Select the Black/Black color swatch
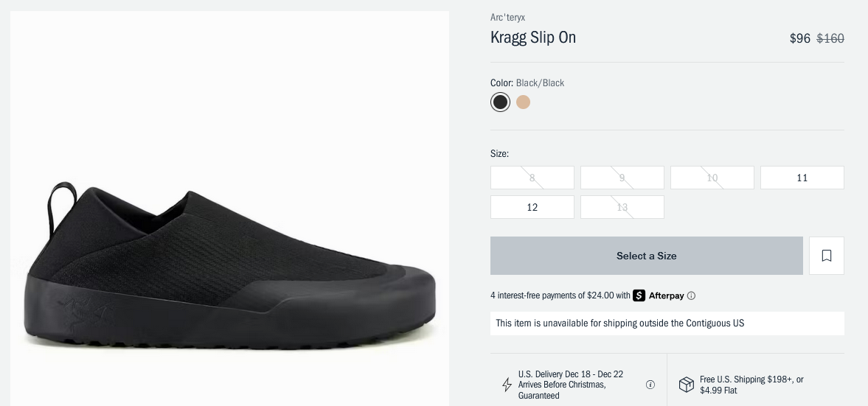This screenshot has width=868, height=406. 500,102
